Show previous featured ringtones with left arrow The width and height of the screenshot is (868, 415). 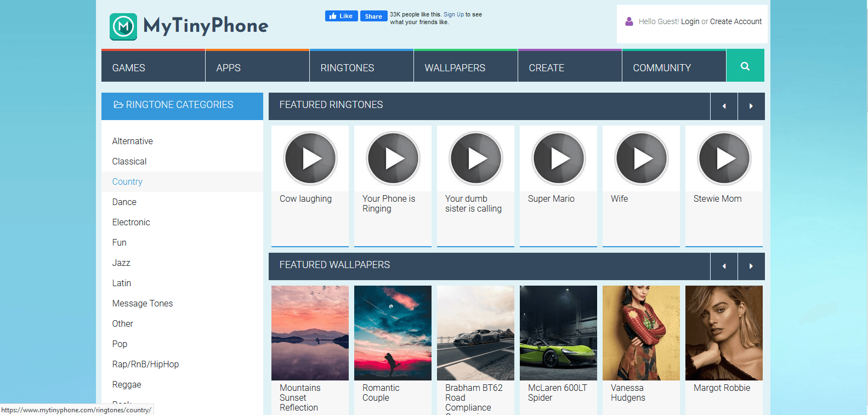724,106
